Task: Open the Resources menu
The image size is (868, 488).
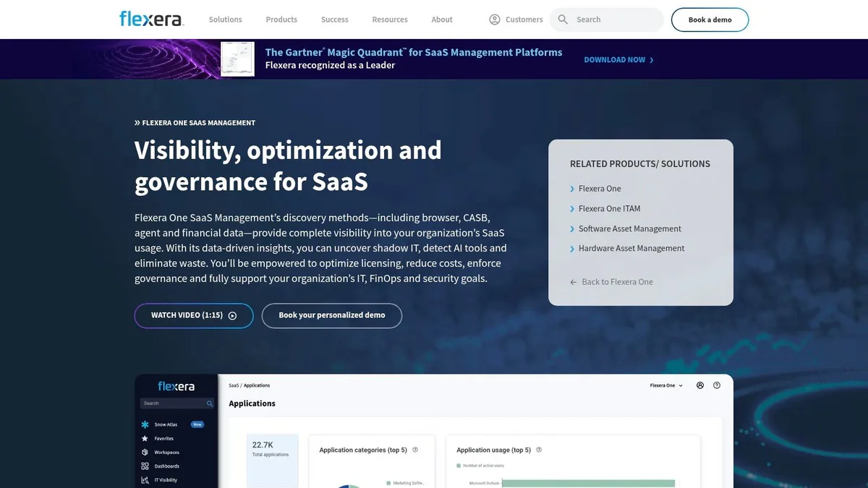Action: click(x=390, y=20)
